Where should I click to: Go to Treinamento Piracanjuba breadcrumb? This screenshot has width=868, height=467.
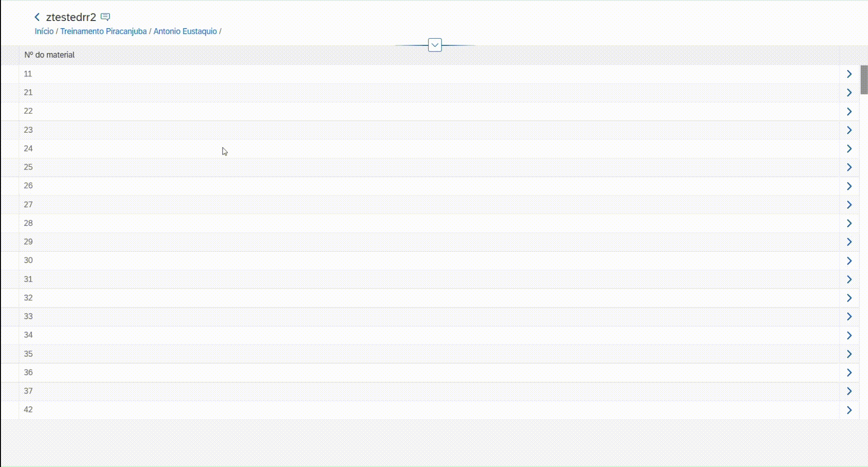click(x=103, y=32)
